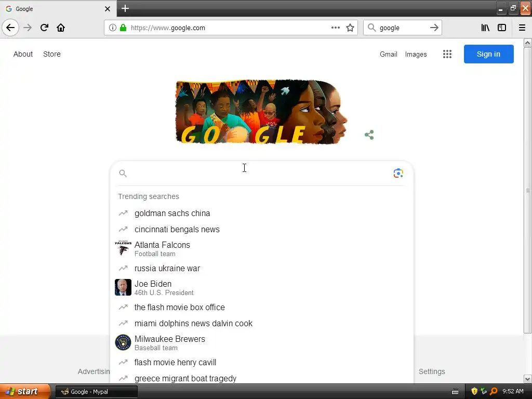Show site information icon in address bar
Viewport: 532px width, 399px height.
pyautogui.click(x=113, y=28)
